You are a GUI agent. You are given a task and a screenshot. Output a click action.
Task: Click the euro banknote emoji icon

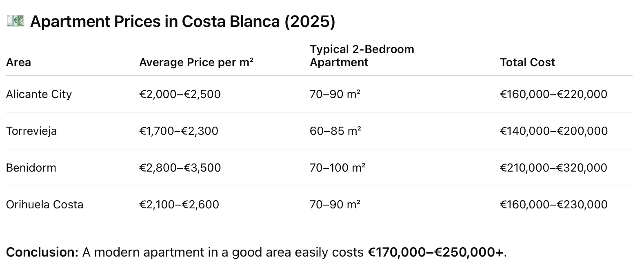click(15, 21)
